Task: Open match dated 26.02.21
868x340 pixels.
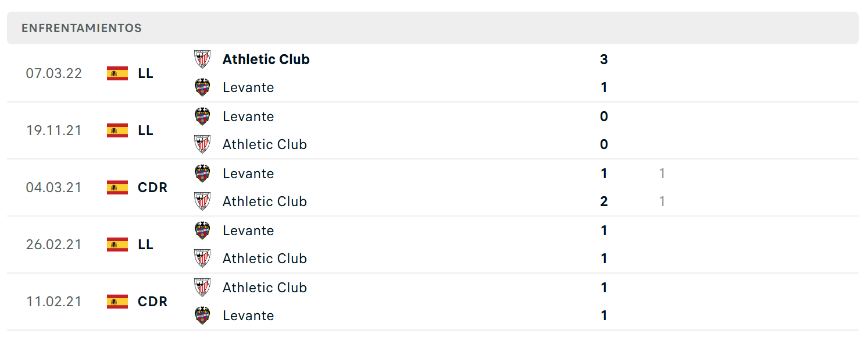Action: 433,245
